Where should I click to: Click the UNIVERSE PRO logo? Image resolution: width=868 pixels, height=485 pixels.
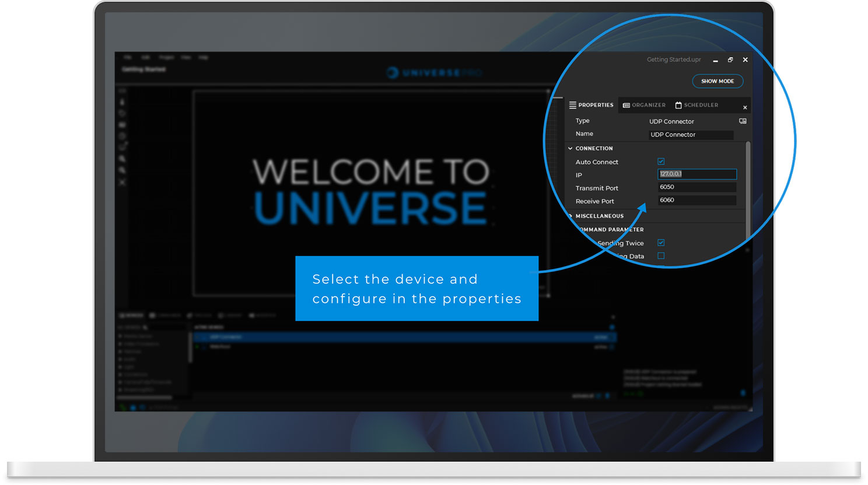click(x=435, y=72)
